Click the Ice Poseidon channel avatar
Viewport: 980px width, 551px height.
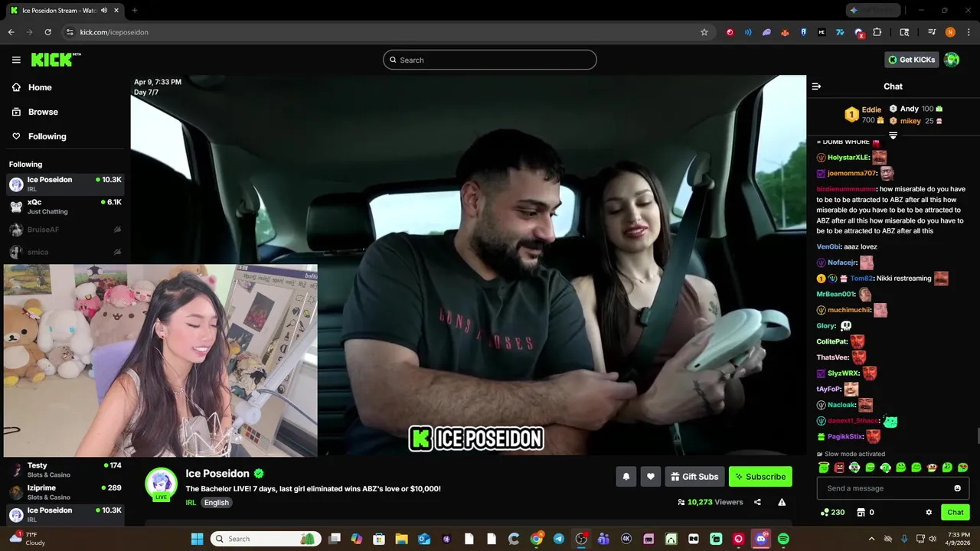click(162, 483)
